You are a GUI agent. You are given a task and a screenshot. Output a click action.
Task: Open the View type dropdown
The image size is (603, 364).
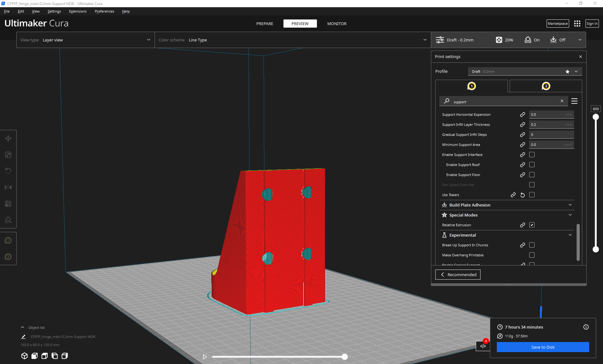click(85, 40)
